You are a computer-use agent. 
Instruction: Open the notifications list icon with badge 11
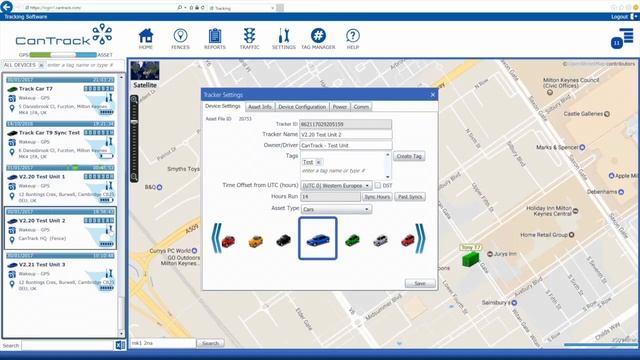click(x=622, y=39)
